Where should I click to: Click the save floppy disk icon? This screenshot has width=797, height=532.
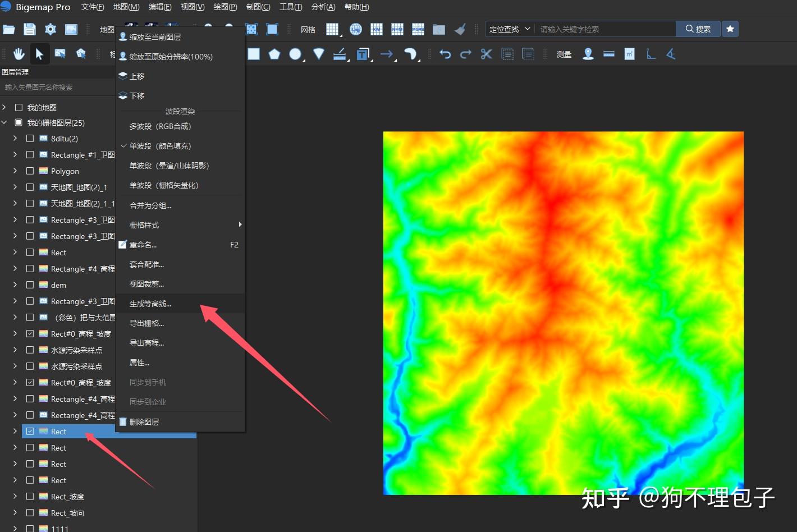coord(30,29)
